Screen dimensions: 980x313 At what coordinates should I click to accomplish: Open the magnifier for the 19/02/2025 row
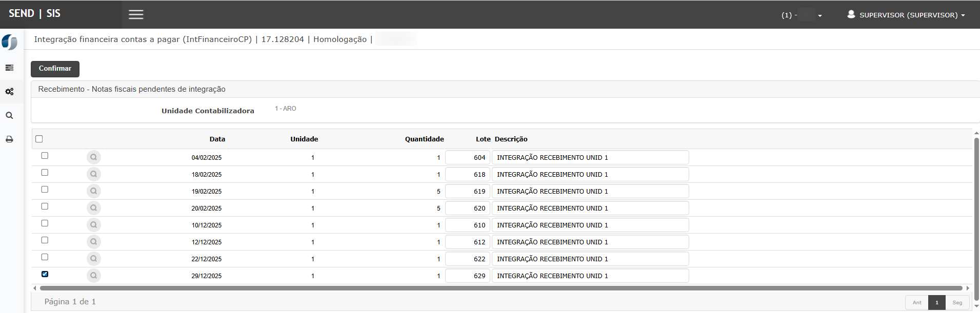tap(93, 191)
